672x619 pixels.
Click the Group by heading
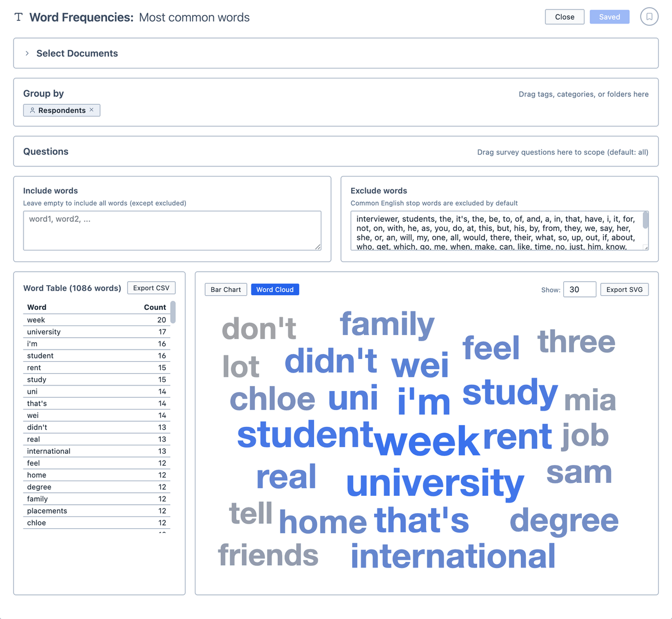click(x=44, y=94)
